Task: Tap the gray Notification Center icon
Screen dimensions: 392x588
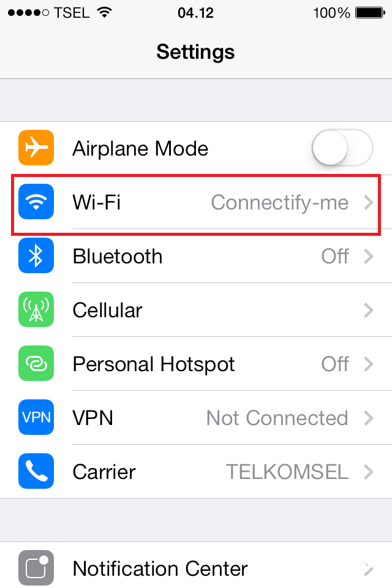Action: click(36, 568)
